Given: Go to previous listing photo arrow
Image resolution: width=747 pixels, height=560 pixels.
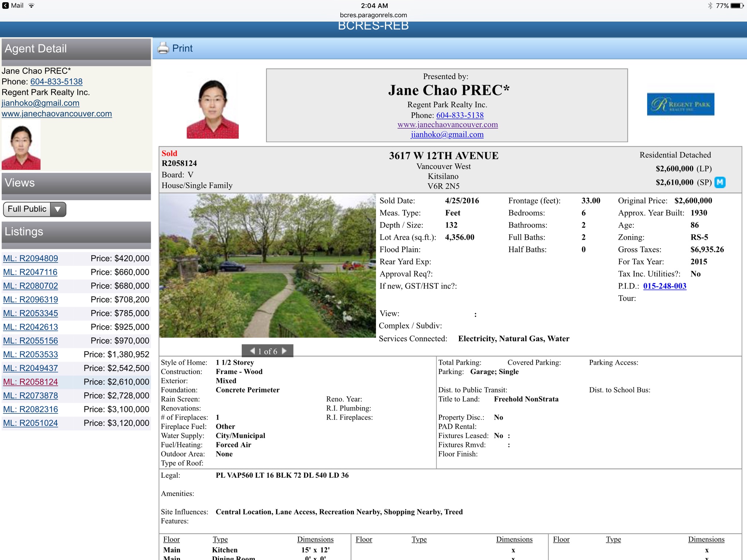Looking at the screenshot, I should 252,351.
